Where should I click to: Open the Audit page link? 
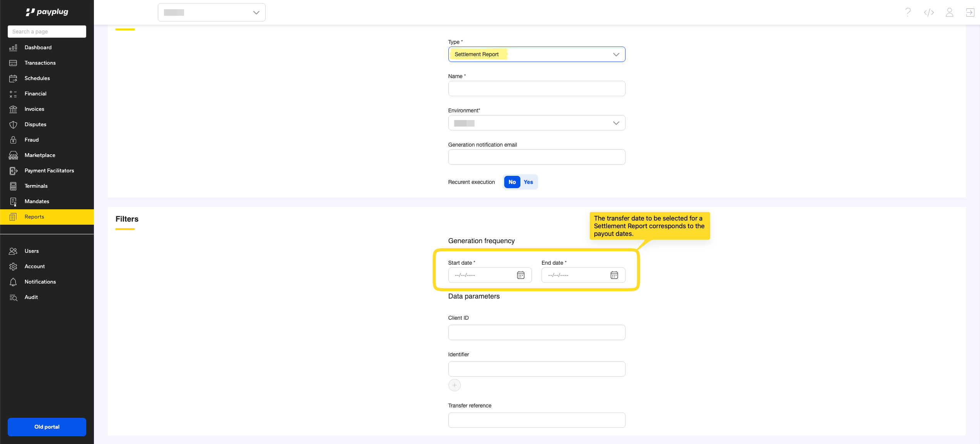31,297
